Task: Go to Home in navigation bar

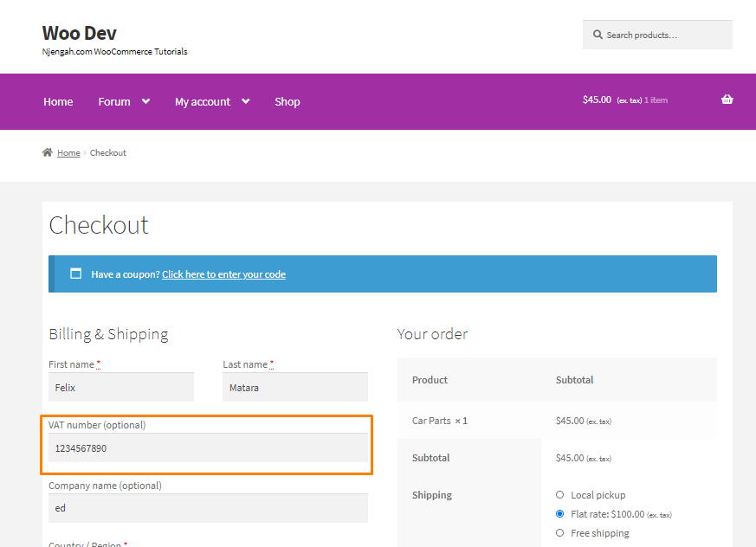Action: (58, 101)
